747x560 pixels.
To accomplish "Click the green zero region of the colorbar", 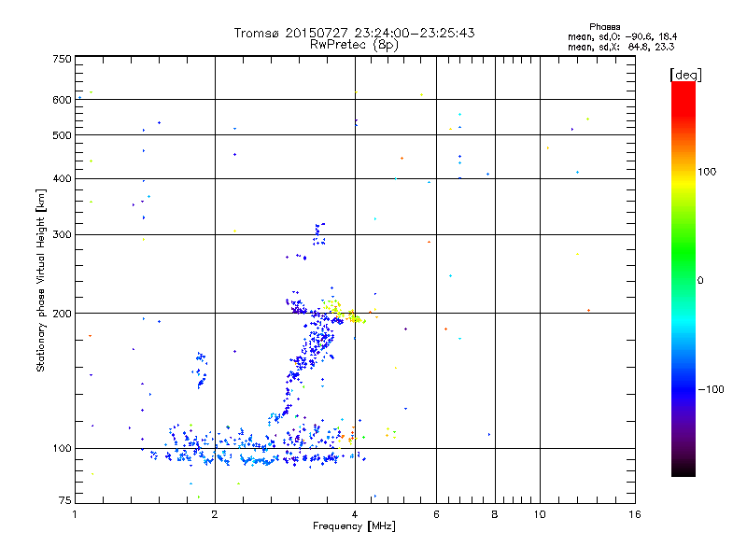I will point(684,280).
